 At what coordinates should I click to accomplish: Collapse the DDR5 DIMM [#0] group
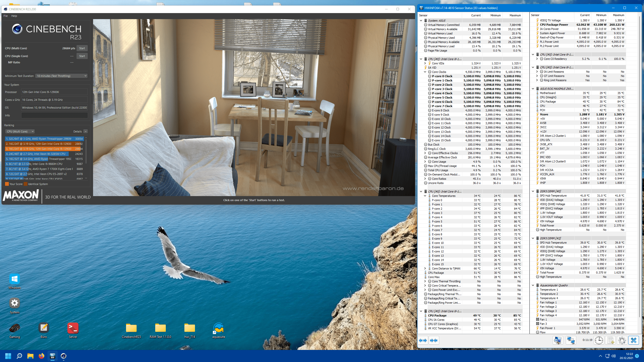pos(533,191)
